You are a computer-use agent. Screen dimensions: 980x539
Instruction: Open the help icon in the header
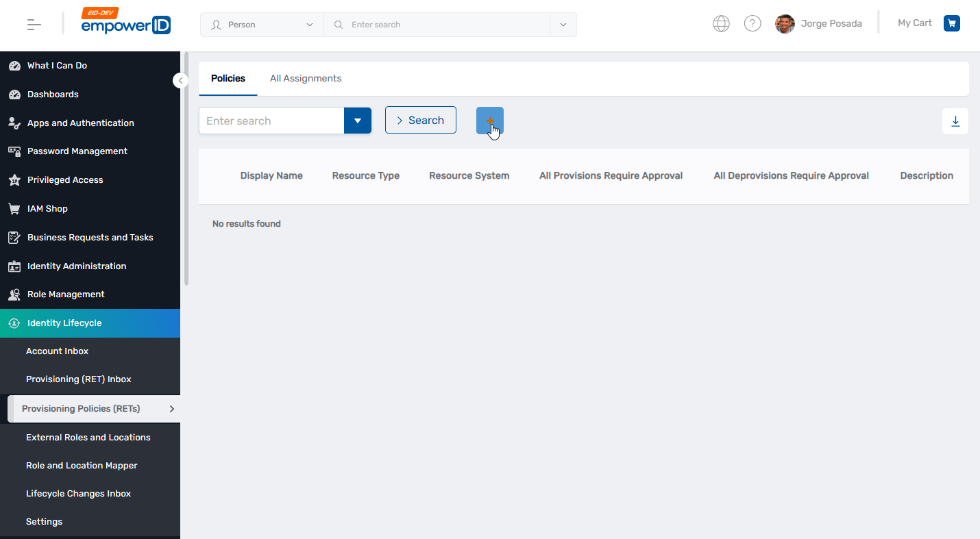tap(752, 23)
